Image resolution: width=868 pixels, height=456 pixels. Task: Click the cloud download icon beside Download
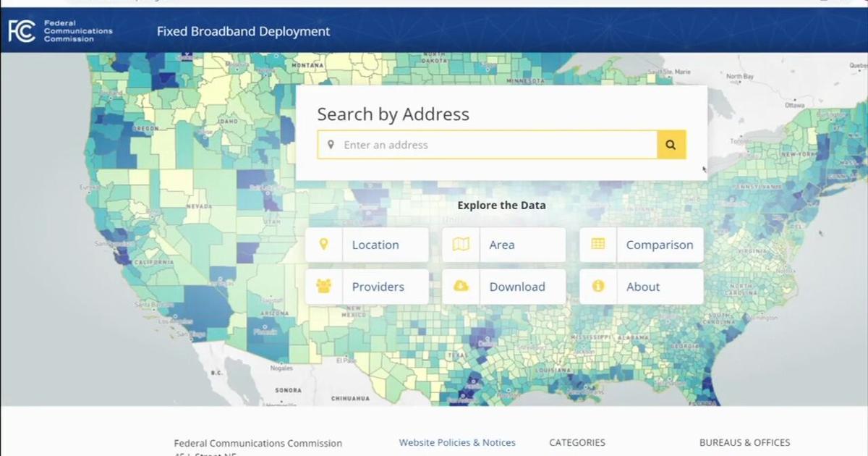[x=461, y=287]
